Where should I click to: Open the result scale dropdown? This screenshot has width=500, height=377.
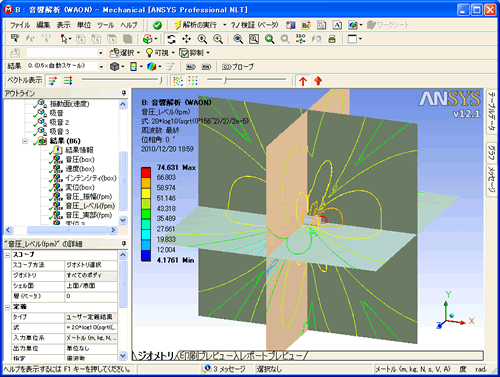pos(101,67)
